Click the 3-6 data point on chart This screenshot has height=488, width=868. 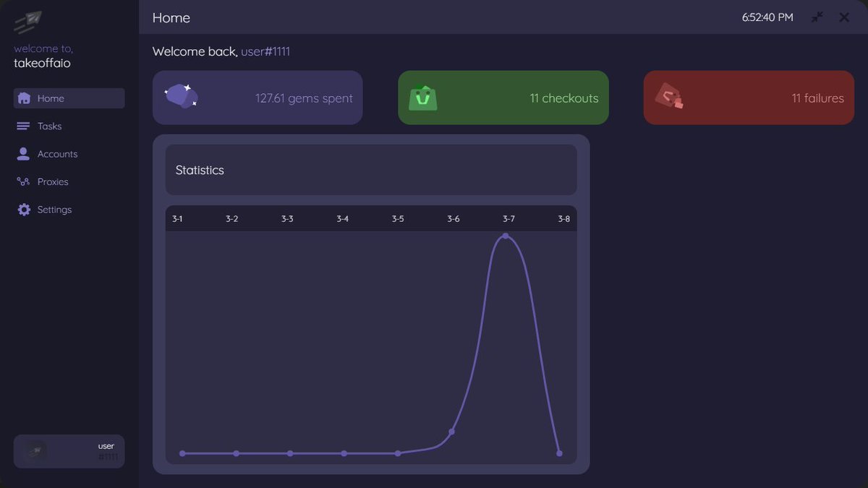pyautogui.click(x=451, y=432)
